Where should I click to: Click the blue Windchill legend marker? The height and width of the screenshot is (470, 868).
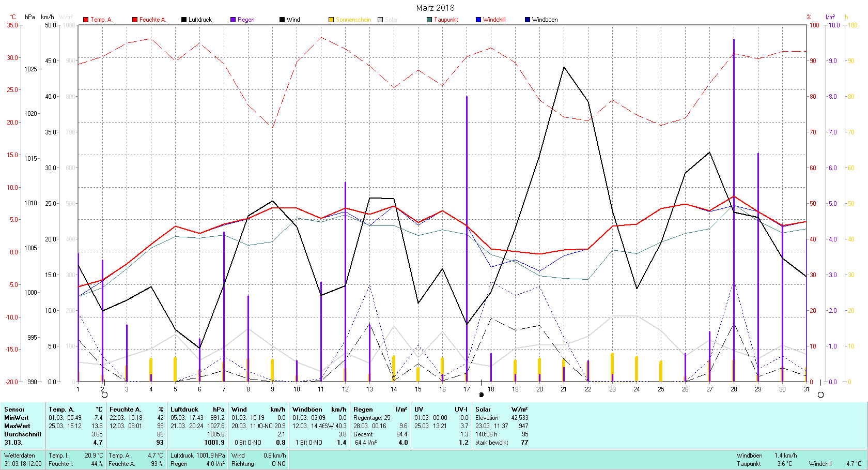[478, 20]
